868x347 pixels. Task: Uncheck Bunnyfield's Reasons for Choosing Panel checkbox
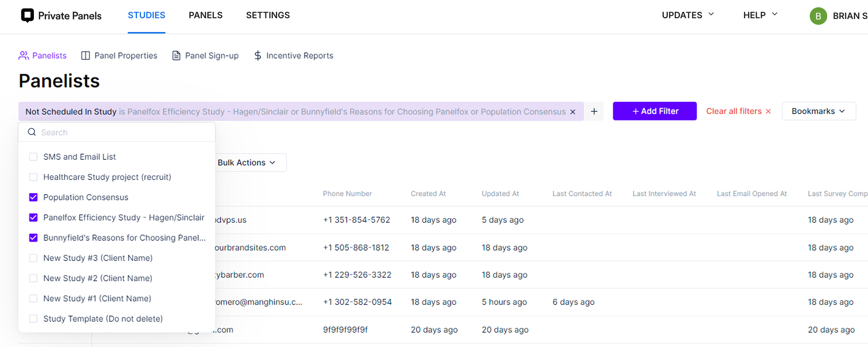(33, 238)
